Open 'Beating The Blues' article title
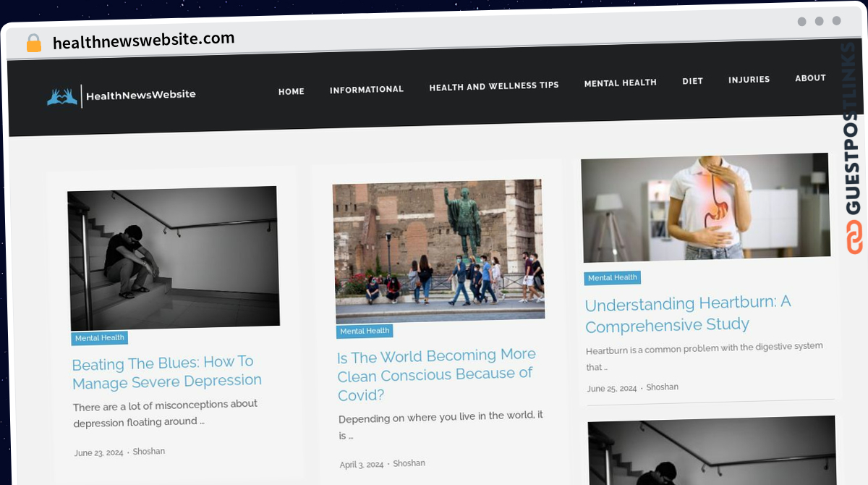Image resolution: width=868 pixels, height=485 pixels. coord(167,372)
